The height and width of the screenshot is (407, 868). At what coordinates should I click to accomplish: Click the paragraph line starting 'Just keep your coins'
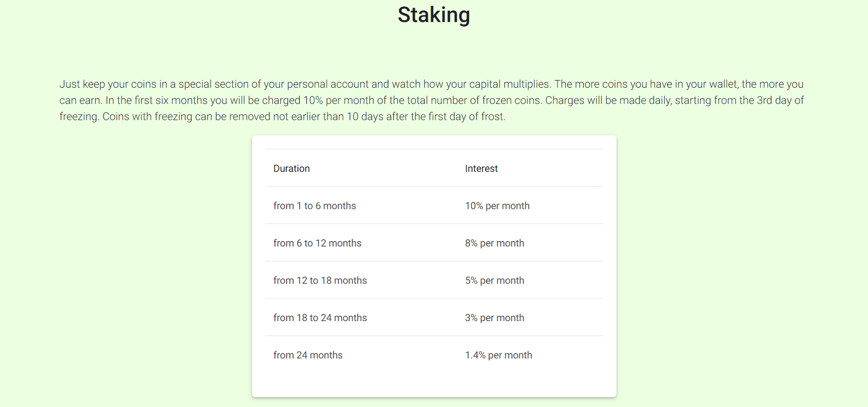tap(431, 84)
